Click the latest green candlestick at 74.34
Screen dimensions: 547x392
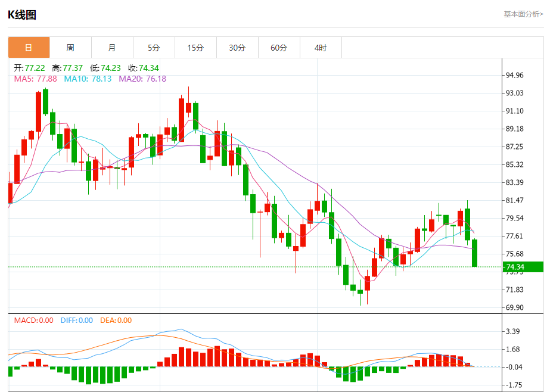click(475, 253)
